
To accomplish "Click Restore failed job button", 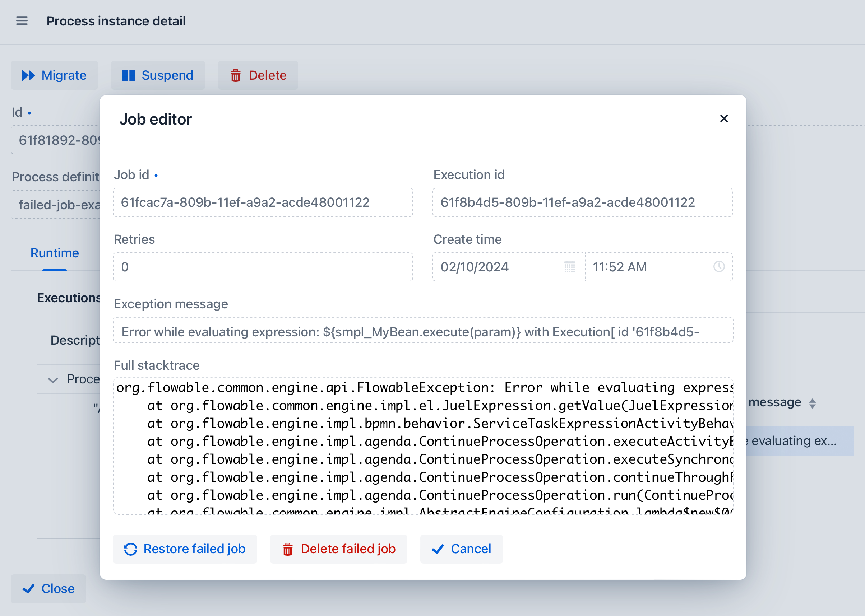I will (185, 549).
